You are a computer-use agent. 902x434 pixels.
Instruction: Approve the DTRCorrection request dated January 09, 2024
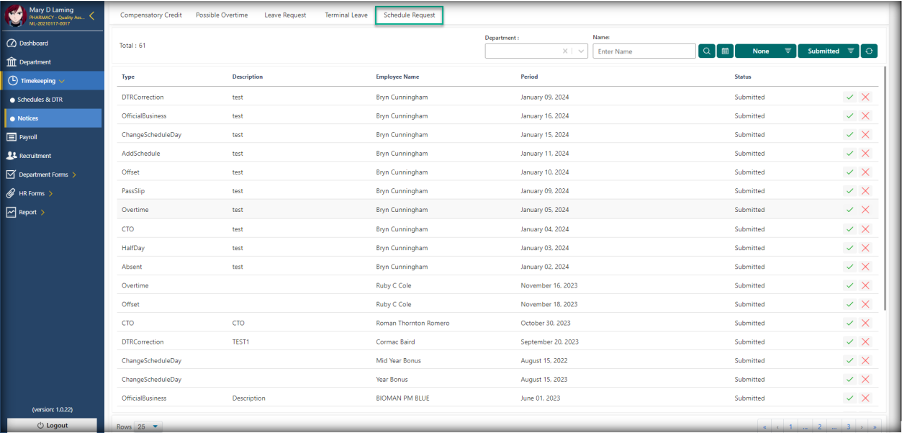click(x=849, y=97)
